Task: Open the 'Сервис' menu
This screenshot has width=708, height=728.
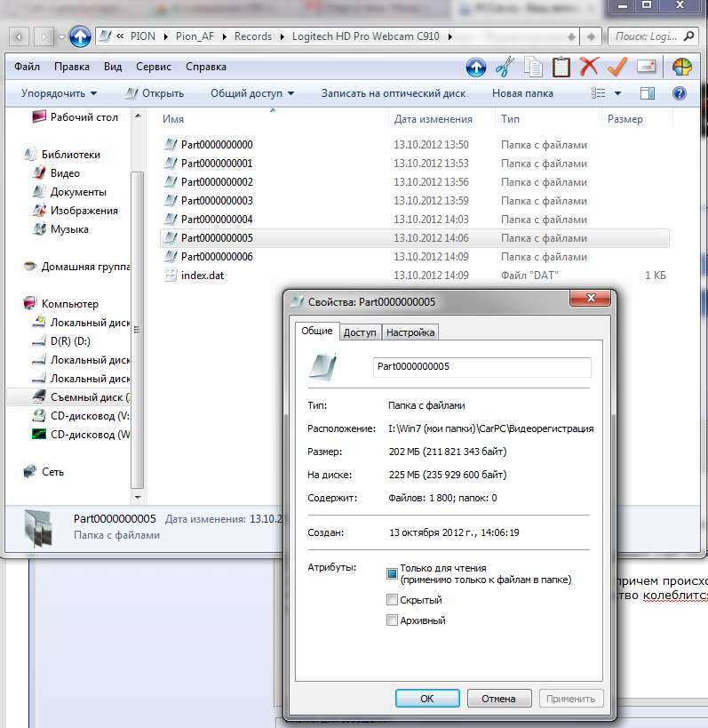Action: (154, 67)
